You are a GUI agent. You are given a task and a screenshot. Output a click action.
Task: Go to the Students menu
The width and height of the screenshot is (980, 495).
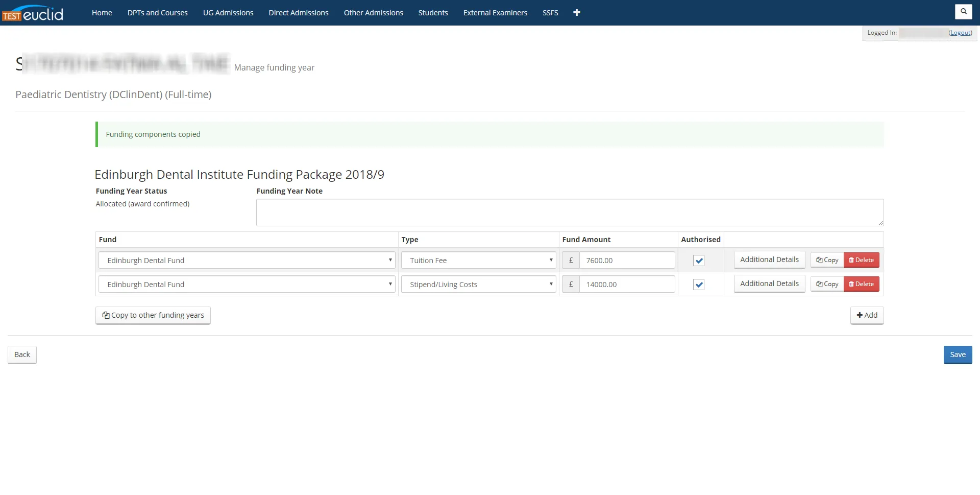pyautogui.click(x=433, y=13)
